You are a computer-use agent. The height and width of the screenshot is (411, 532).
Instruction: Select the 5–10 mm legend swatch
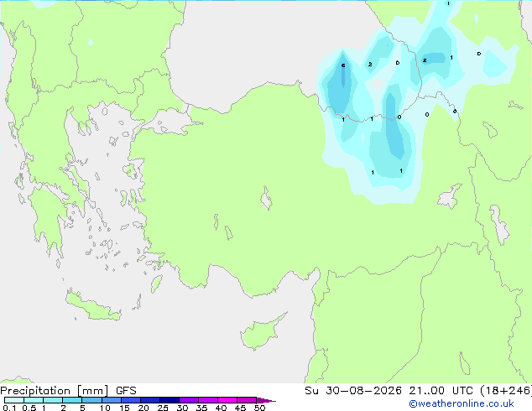91,400
